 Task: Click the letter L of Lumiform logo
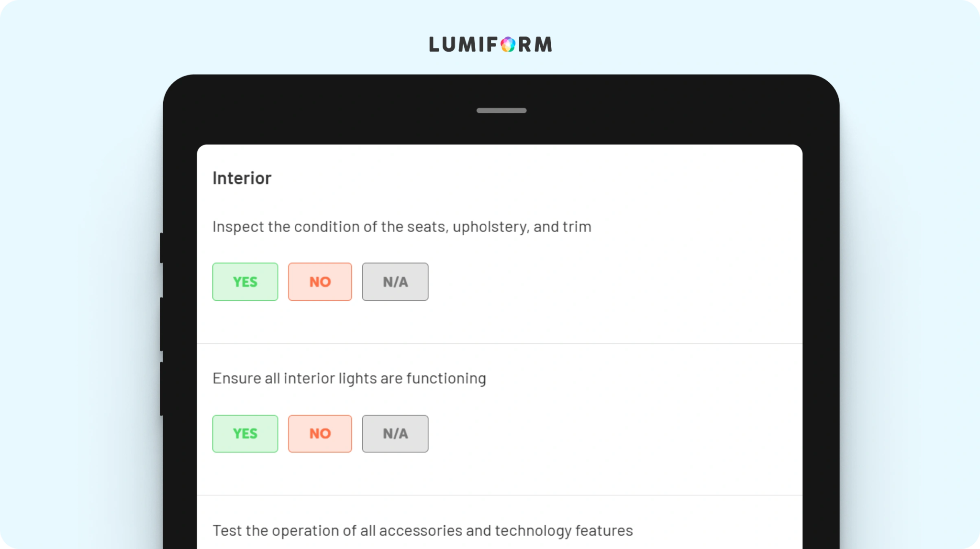pos(434,44)
